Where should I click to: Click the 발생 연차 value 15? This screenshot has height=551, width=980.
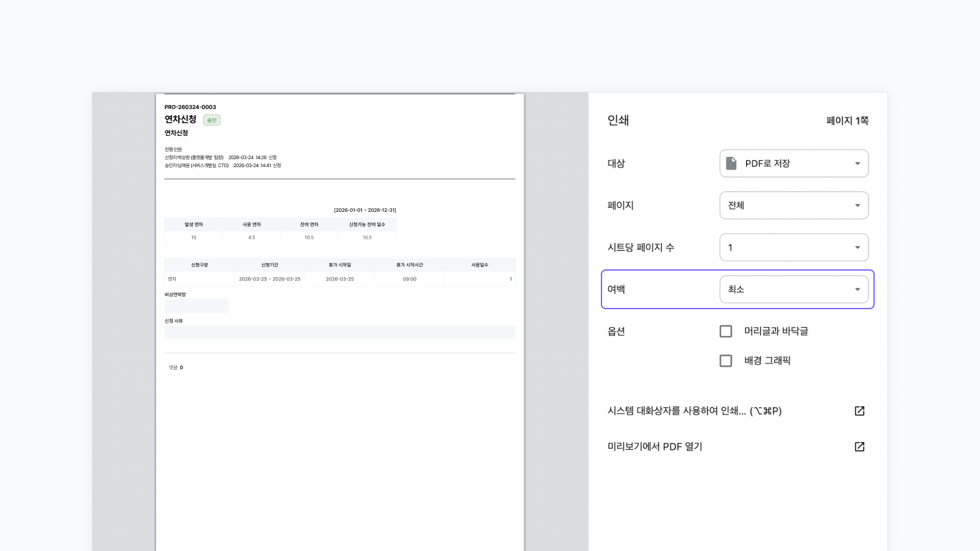194,238
